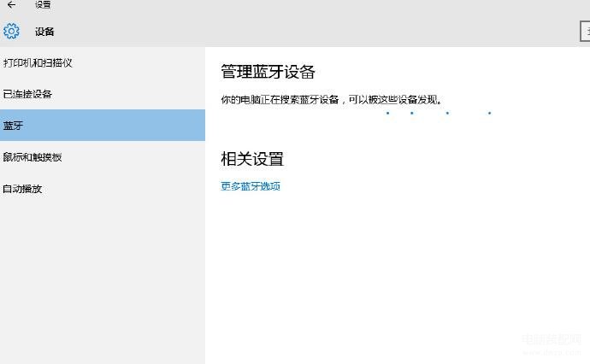Click the second searching progress dot
This screenshot has width=590, height=364.
coord(412,113)
